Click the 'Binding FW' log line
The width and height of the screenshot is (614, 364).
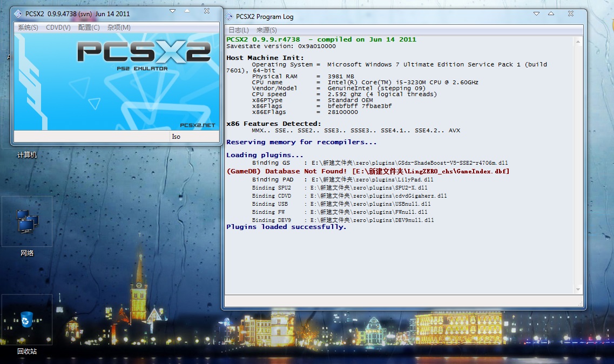click(340, 212)
